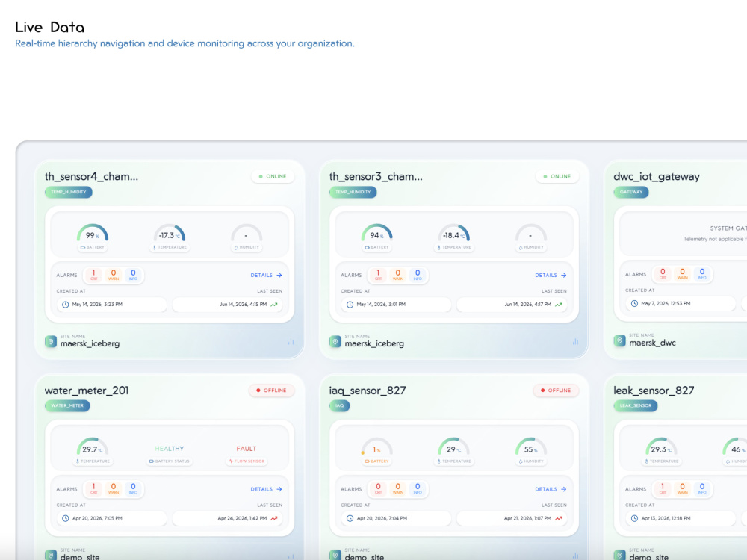Click the TEMP_HUMIDITY tag on th_sensor4_cham
Viewport: 747px width, 560px height.
[69, 193]
